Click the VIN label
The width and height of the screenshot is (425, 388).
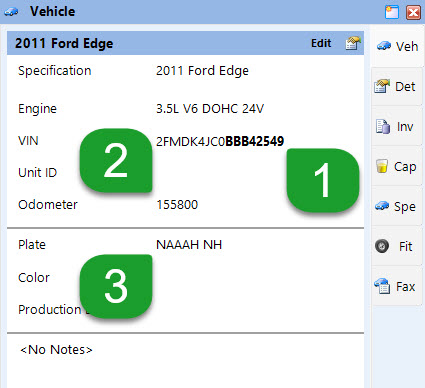point(28,141)
